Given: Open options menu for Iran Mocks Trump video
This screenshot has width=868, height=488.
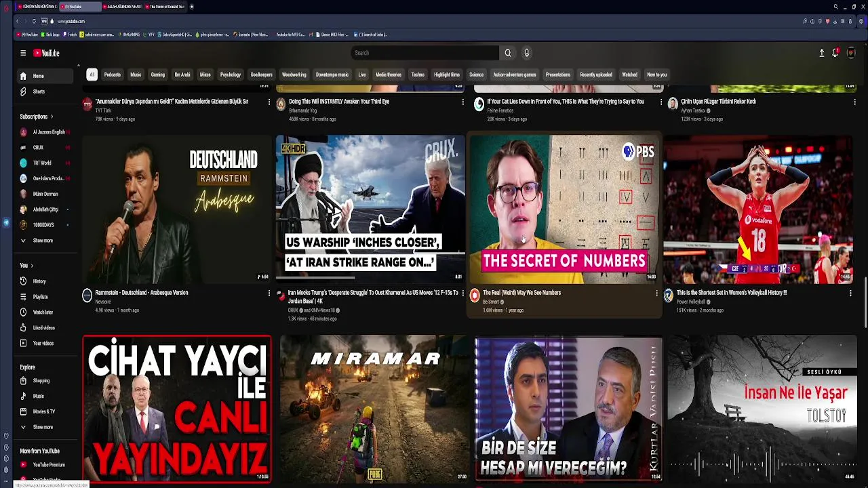Looking at the screenshot, I should coord(462,293).
